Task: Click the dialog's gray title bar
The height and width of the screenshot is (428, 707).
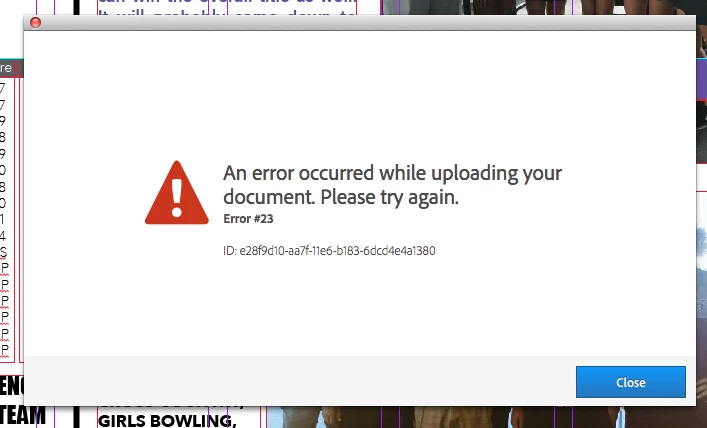Action: click(x=360, y=23)
